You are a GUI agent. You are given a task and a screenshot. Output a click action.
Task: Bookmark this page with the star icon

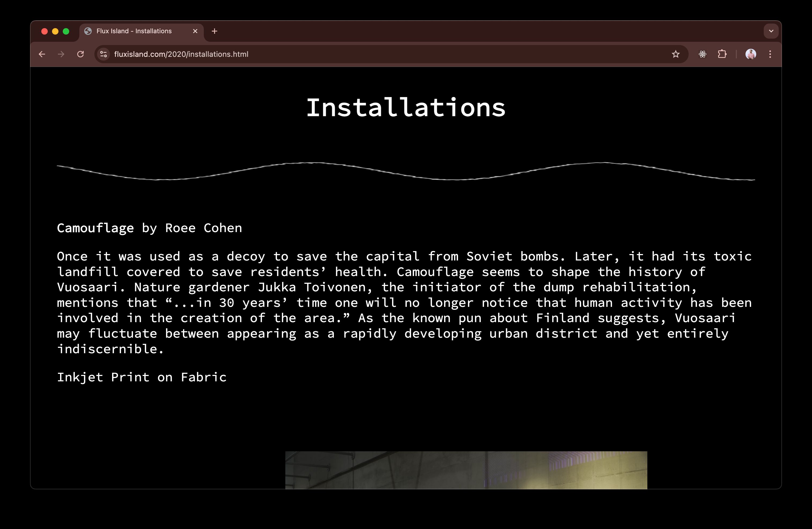(676, 54)
